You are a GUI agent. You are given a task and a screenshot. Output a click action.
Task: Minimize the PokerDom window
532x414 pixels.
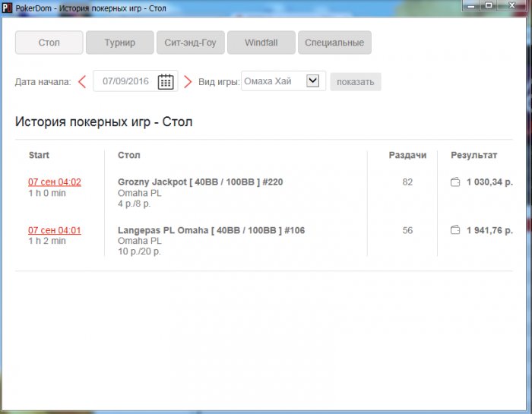coord(471,6)
